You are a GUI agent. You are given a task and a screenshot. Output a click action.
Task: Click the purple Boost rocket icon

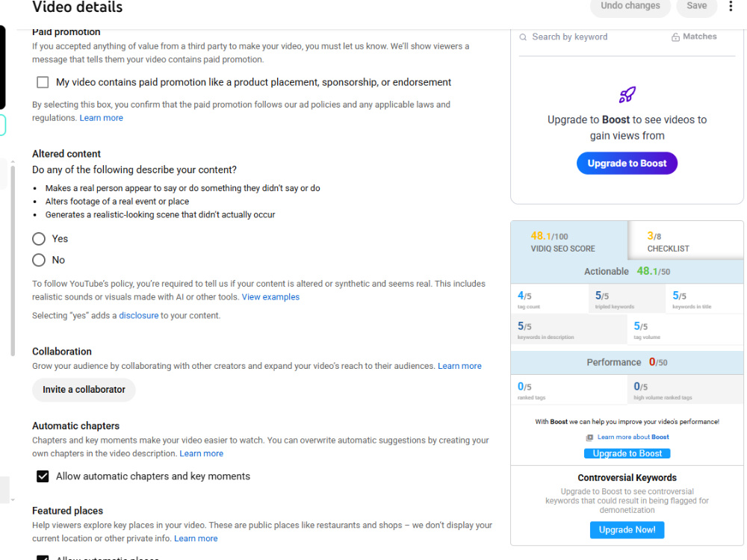click(x=627, y=95)
